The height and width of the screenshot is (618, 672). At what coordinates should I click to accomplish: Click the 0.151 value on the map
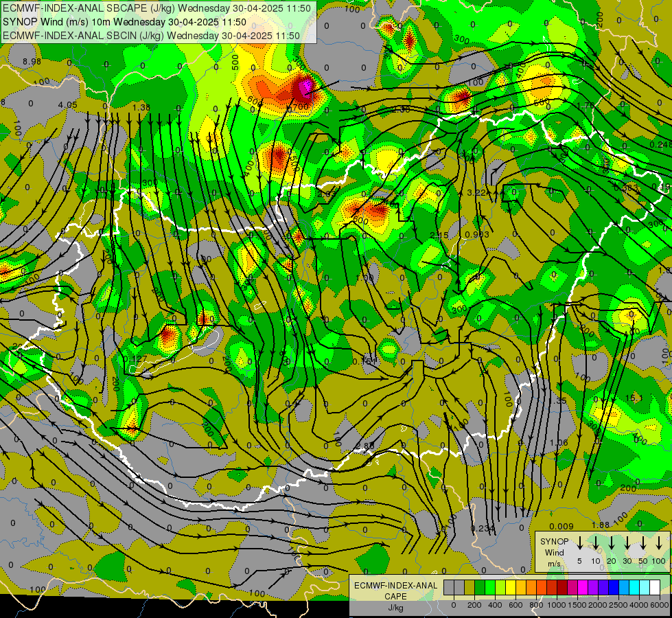click(364, 361)
